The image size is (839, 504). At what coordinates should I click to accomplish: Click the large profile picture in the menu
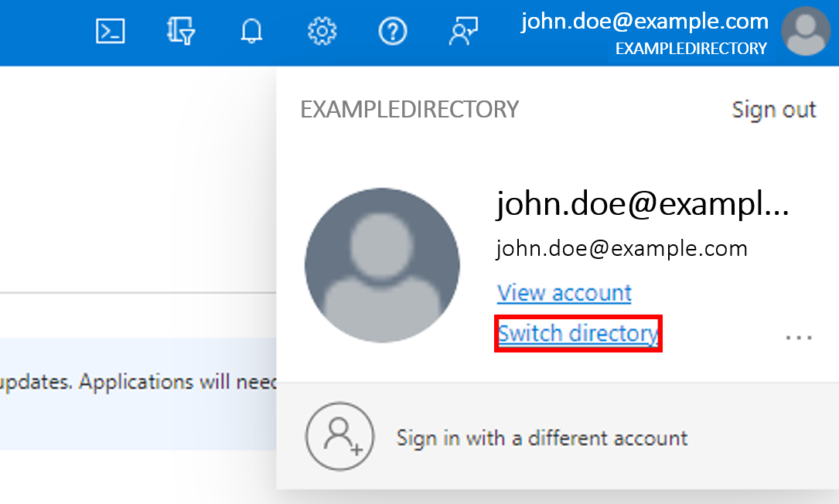pyautogui.click(x=382, y=265)
